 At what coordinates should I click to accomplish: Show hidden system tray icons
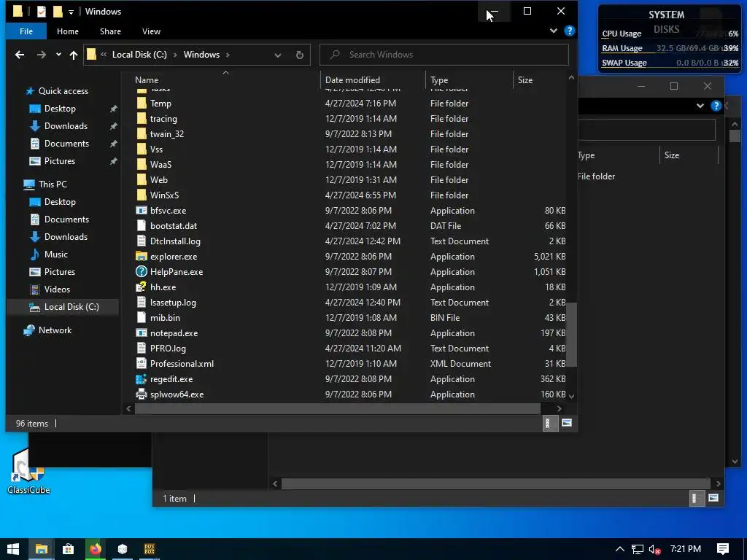point(620,549)
